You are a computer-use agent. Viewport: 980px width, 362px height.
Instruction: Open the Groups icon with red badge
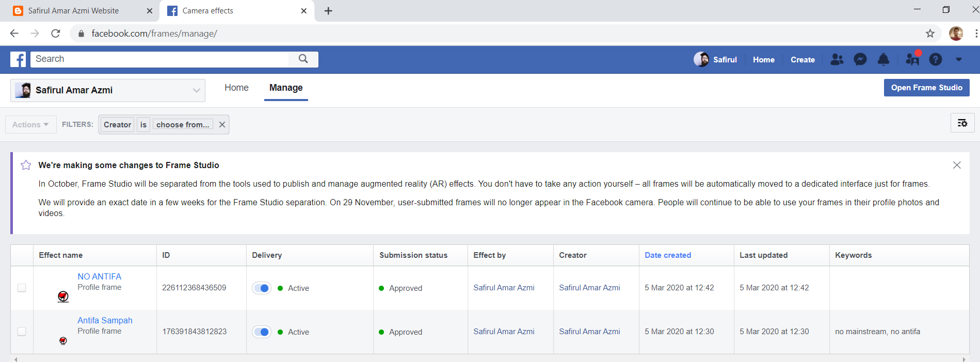(x=912, y=59)
